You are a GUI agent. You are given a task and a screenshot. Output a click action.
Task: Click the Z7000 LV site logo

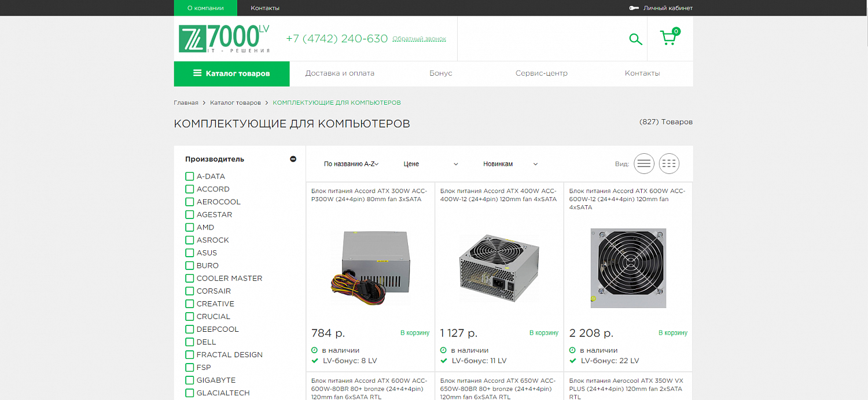click(x=224, y=39)
